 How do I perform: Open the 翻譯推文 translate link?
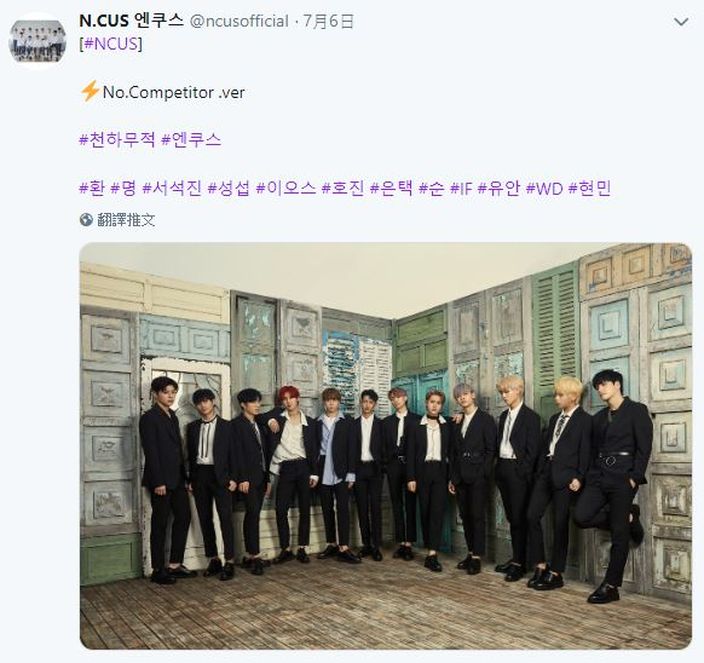coord(126,220)
